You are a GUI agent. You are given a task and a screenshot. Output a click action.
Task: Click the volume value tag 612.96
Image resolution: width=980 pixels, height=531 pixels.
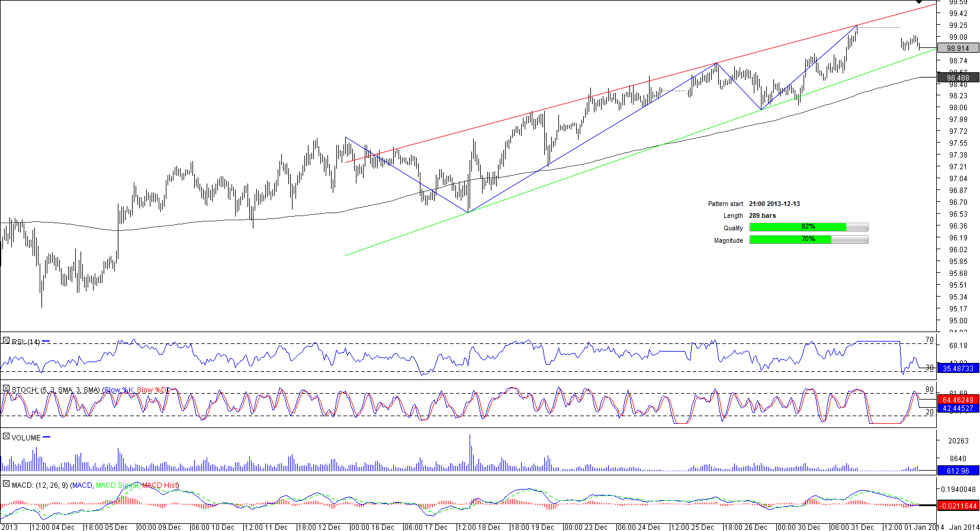click(957, 471)
